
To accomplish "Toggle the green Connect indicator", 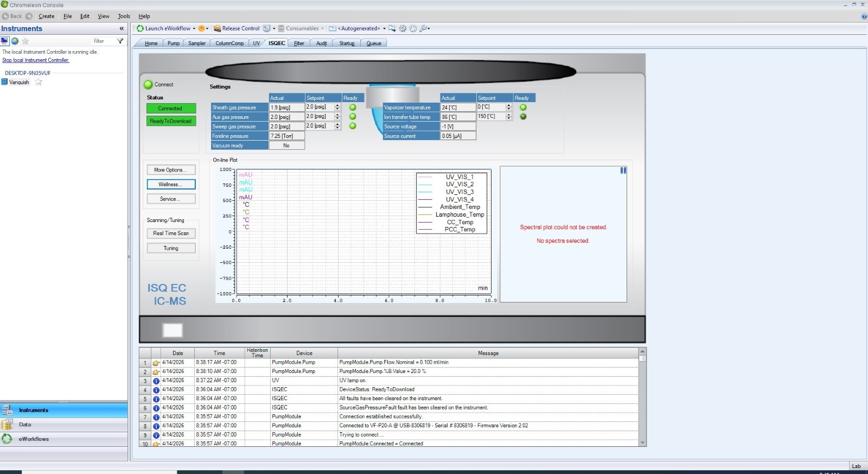I will click(x=148, y=85).
